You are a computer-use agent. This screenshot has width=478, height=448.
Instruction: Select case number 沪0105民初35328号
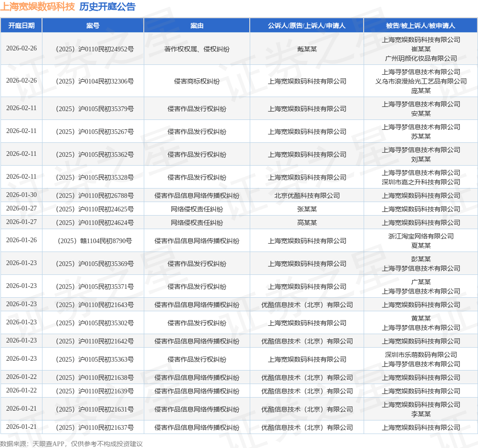pyautogui.click(x=106, y=177)
